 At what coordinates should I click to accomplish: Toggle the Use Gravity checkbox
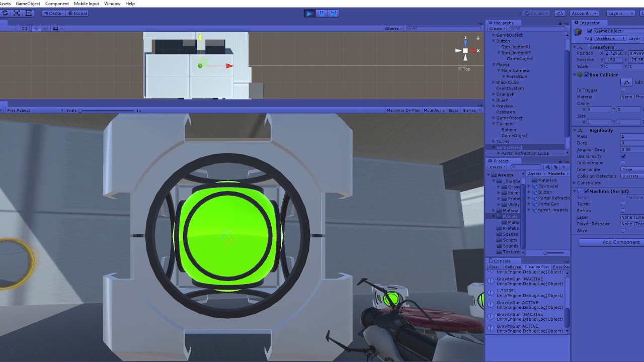623,156
